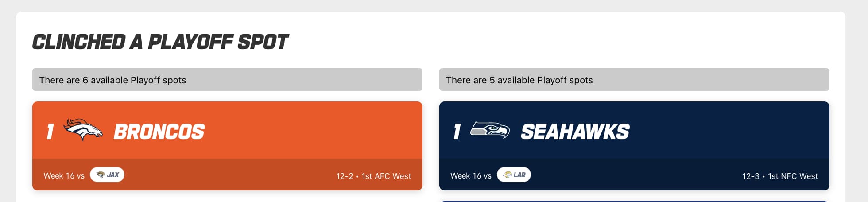This screenshot has width=868, height=202.
Task: Click the Clinched a Playoff Spot heading
Action: (160, 42)
